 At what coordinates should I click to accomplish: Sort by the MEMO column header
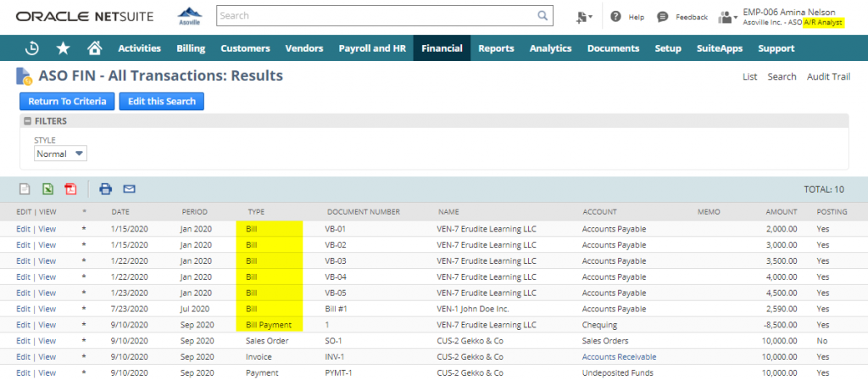(x=709, y=211)
